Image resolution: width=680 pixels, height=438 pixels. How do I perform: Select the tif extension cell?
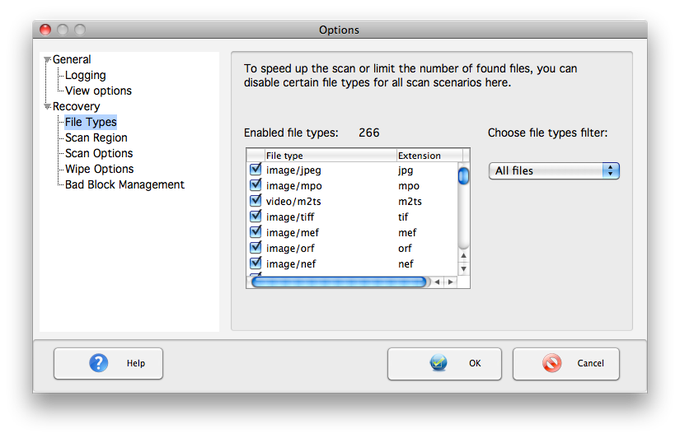coord(403,217)
